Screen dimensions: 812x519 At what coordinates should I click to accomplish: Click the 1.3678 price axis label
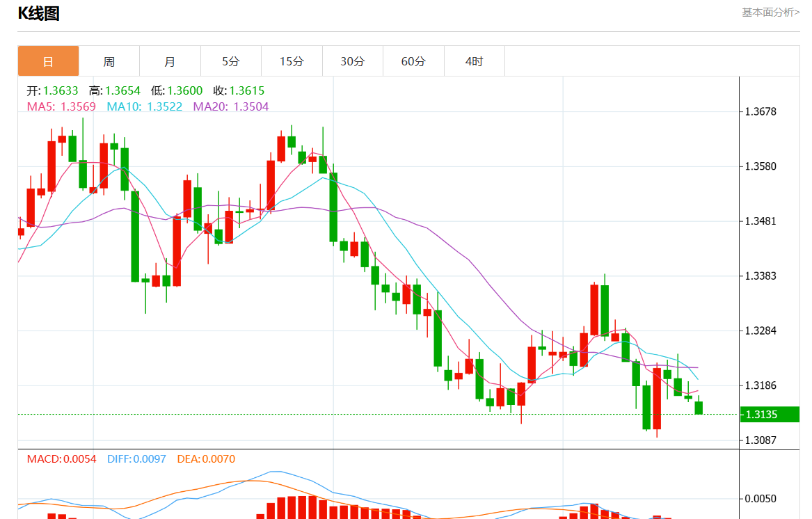coord(761,112)
